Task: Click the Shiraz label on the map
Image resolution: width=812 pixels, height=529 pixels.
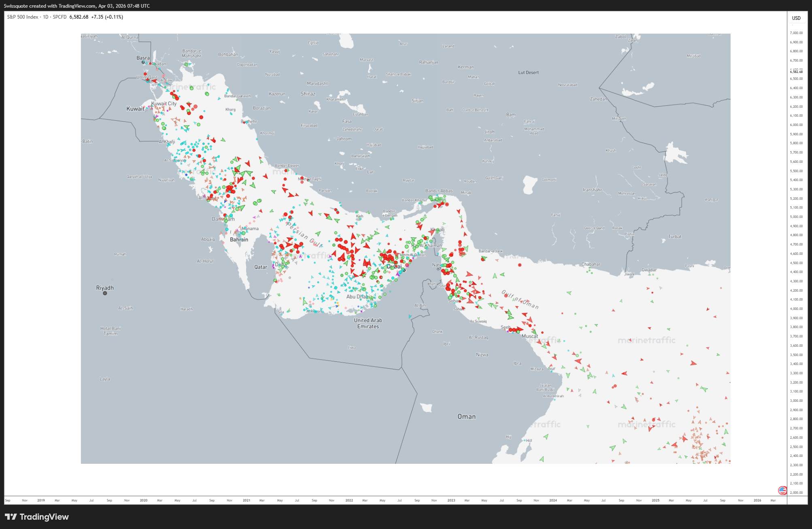Action: 308,94
